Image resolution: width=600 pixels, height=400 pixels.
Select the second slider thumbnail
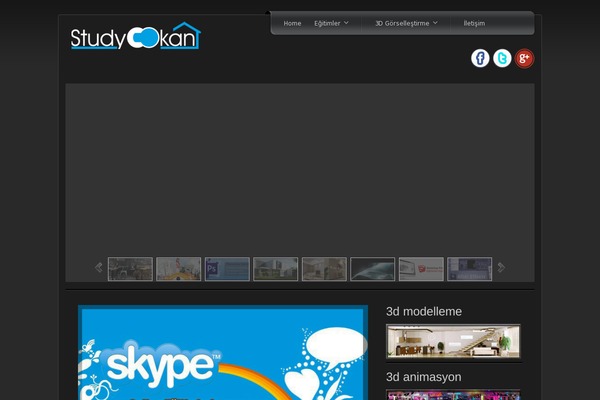(x=178, y=269)
